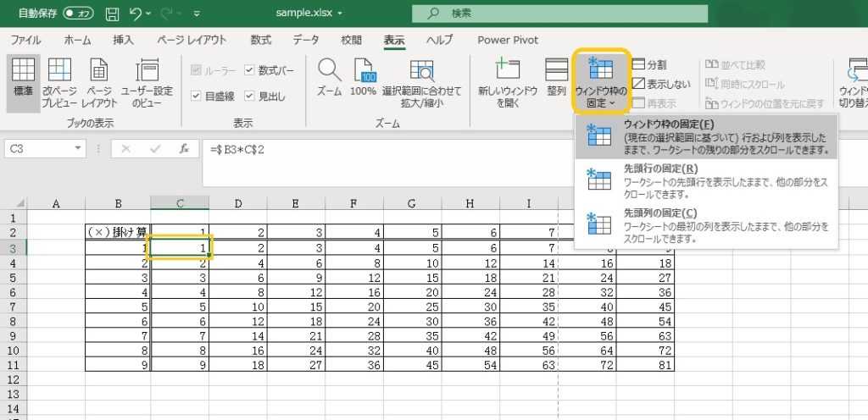Image resolution: width=868 pixels, height=420 pixels.
Task: Switch to the 数式 ribbon tab
Action: pos(260,40)
